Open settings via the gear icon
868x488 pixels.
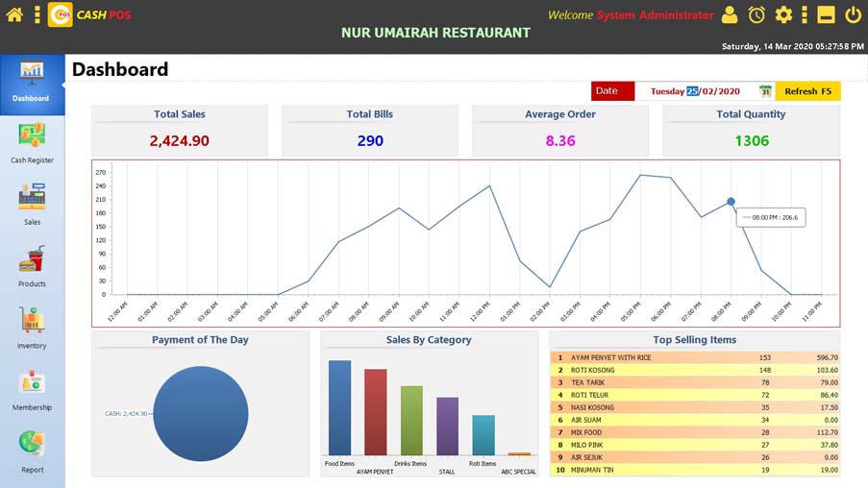tap(783, 14)
